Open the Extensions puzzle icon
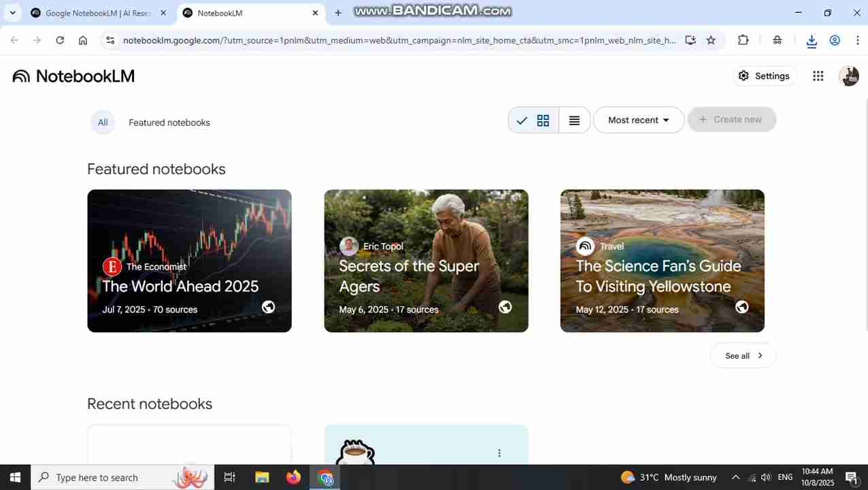The width and height of the screenshot is (868, 490). point(744,40)
